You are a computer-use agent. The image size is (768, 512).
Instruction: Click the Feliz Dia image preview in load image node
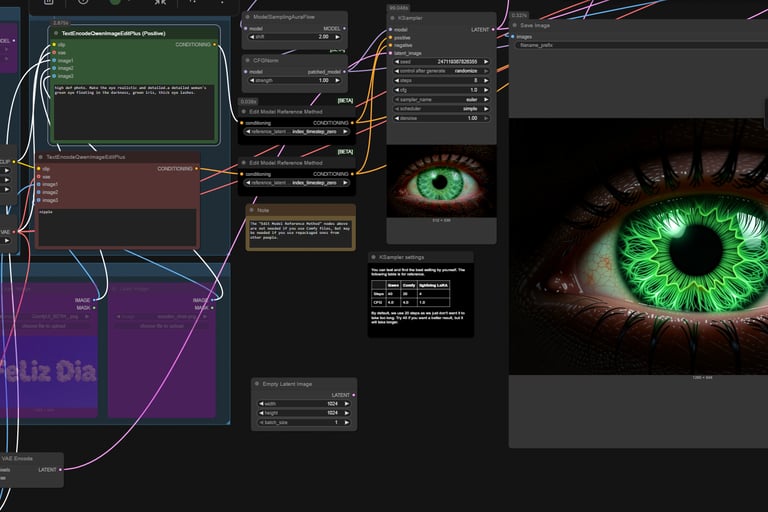tap(48, 372)
